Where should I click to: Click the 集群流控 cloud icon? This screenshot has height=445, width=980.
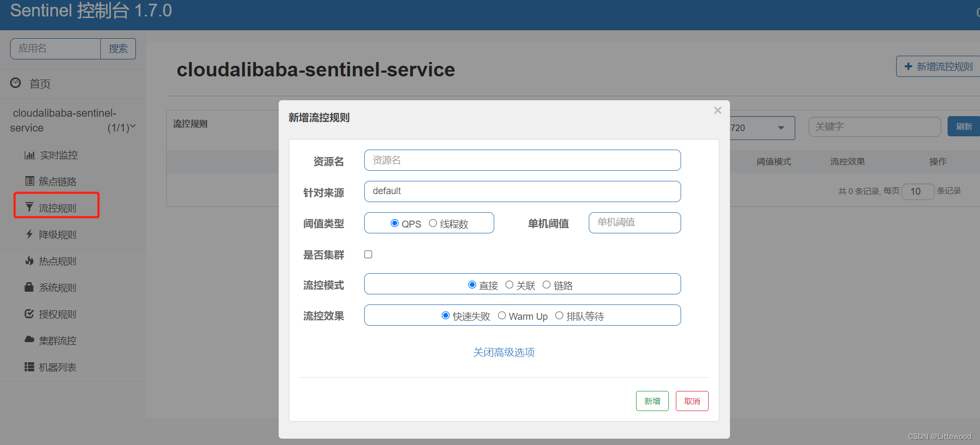tap(29, 339)
